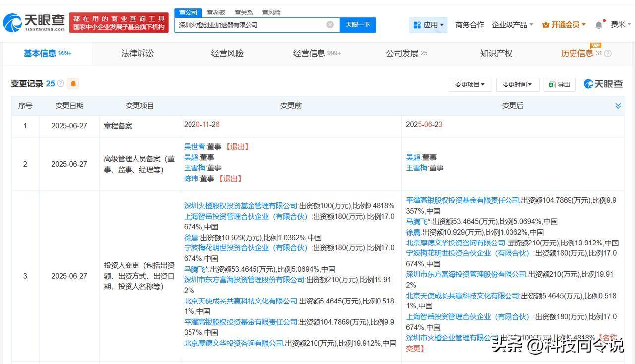Export records with 导出 button
Viewport: 635px width, 364px height.
pyautogui.click(x=559, y=85)
